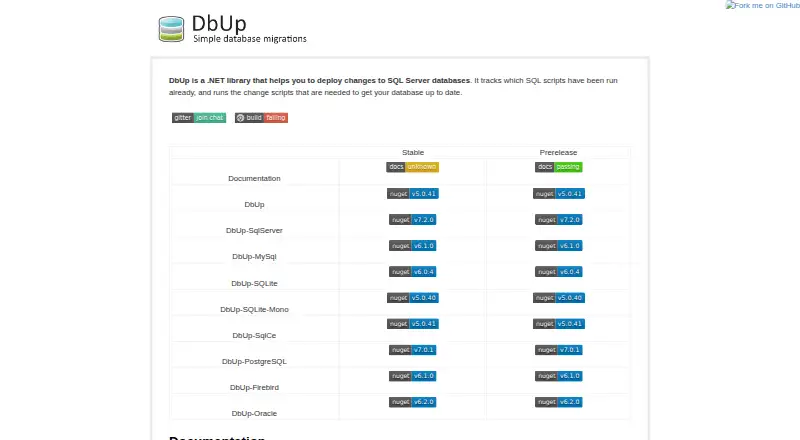Open the Prerelease docs passing badge

point(559,167)
